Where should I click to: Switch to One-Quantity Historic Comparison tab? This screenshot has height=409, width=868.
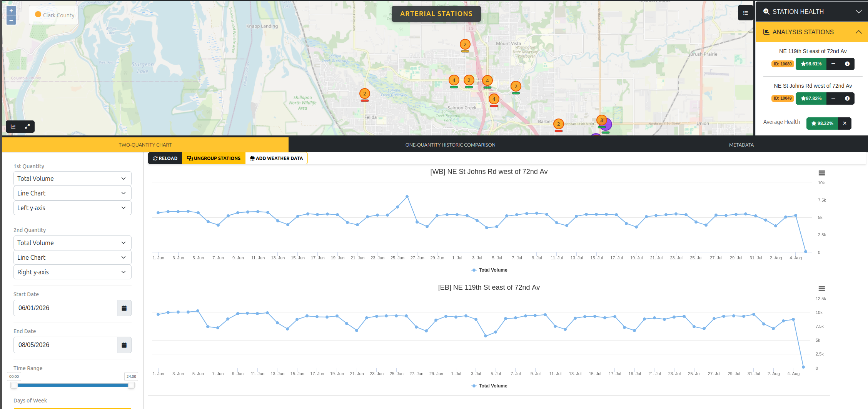(x=450, y=145)
